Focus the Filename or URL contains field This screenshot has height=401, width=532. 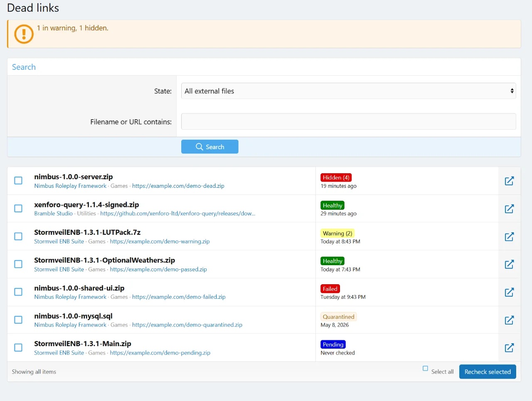(x=348, y=121)
